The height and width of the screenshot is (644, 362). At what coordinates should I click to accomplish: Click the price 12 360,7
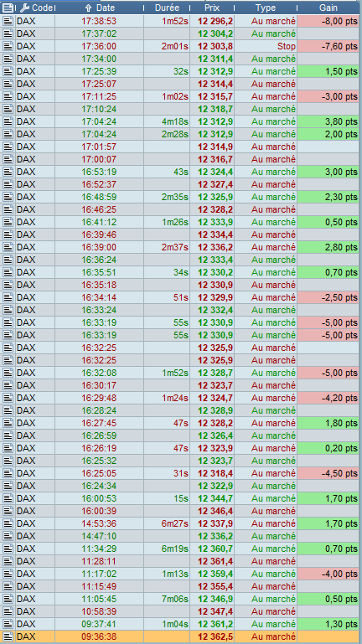[215, 549]
